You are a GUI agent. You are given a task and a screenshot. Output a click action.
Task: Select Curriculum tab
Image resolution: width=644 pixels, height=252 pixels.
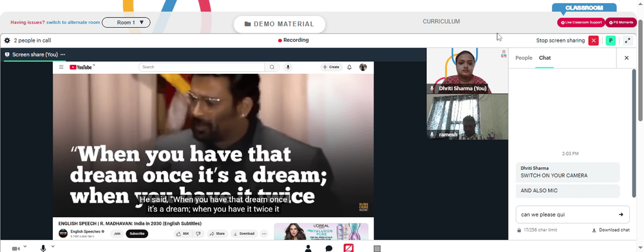441,21
